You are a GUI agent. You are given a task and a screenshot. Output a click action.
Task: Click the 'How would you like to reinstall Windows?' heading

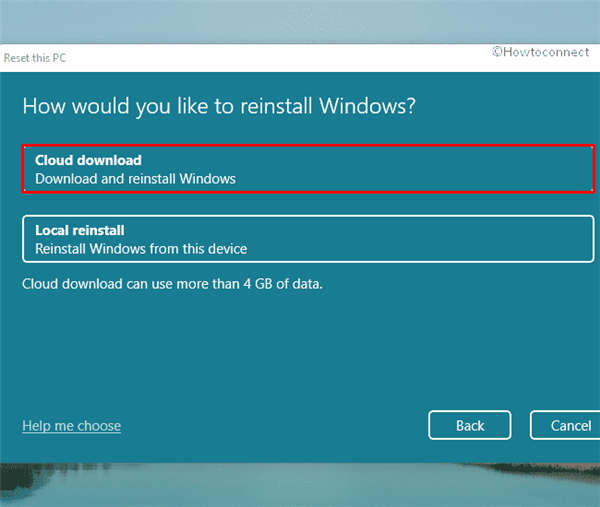click(219, 106)
